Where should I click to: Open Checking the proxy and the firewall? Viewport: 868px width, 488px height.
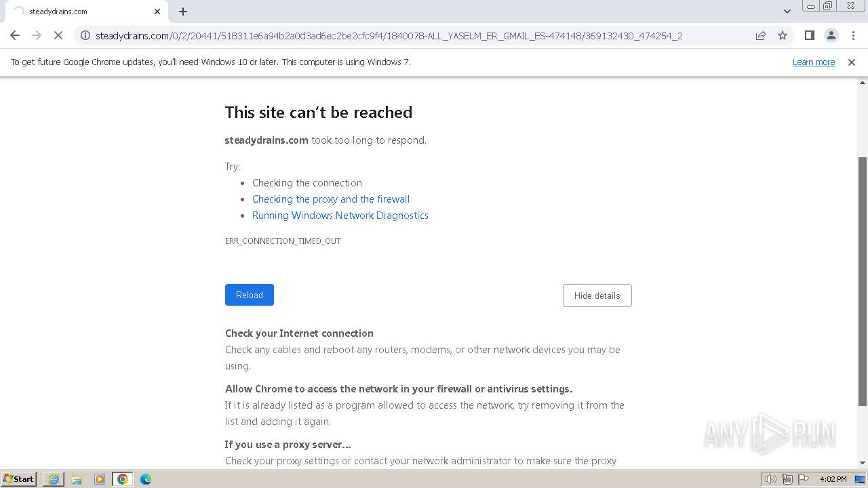point(331,199)
